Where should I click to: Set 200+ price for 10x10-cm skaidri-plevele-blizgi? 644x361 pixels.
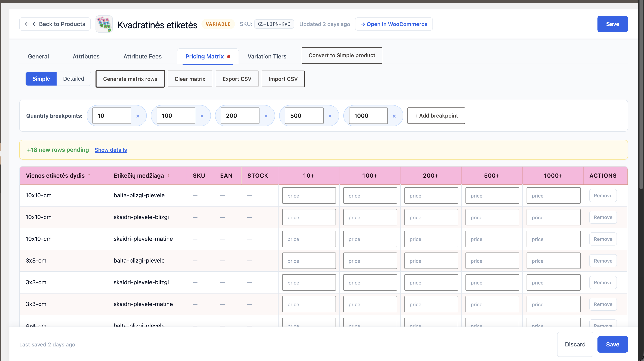tap(431, 217)
